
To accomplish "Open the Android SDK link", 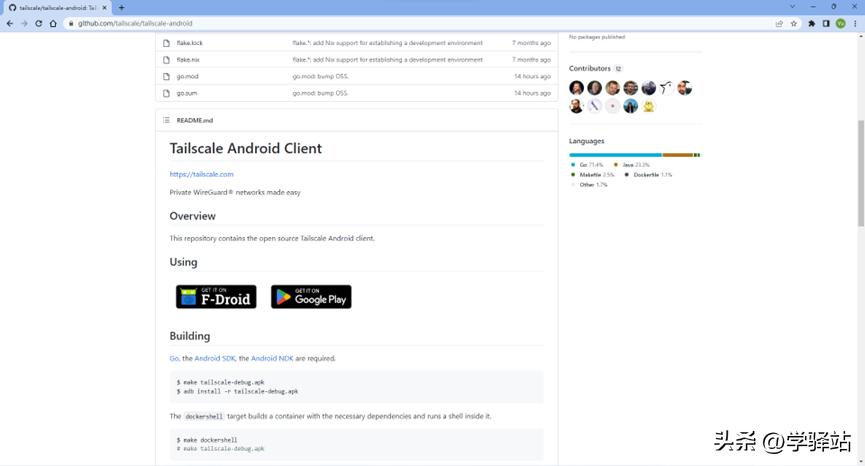I will pos(215,358).
